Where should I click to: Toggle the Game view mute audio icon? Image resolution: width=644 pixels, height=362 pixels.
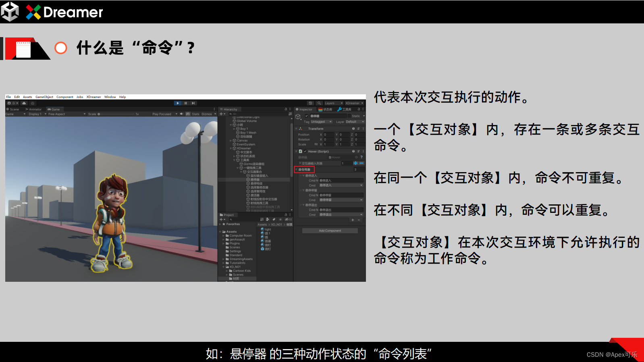[x=181, y=114]
